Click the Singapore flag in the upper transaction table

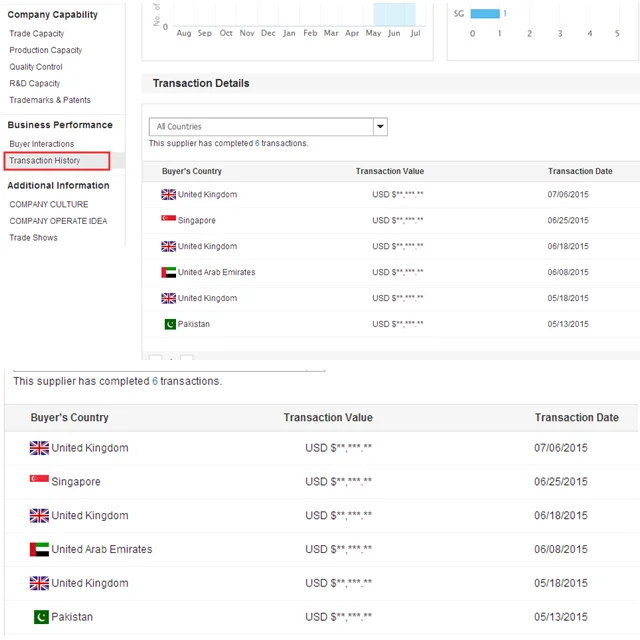click(168, 220)
